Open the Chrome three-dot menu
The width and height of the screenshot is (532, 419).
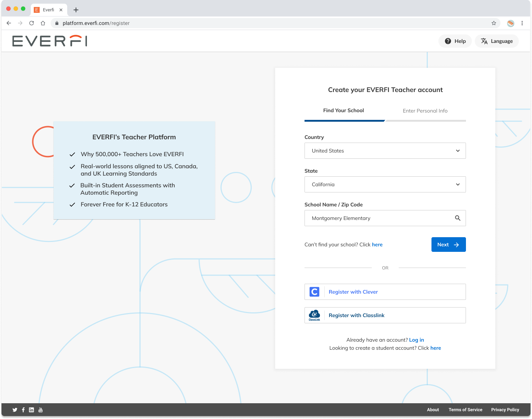(x=522, y=23)
